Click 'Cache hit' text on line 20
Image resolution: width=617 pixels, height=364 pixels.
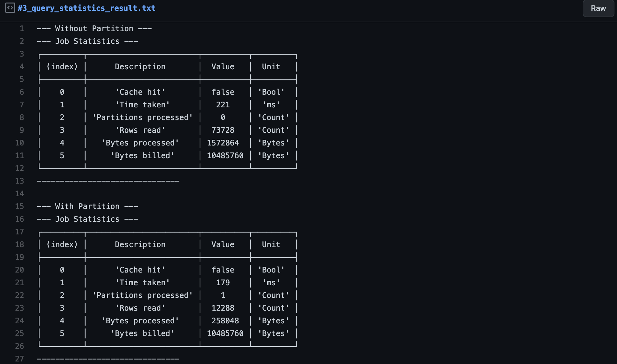[x=140, y=270]
